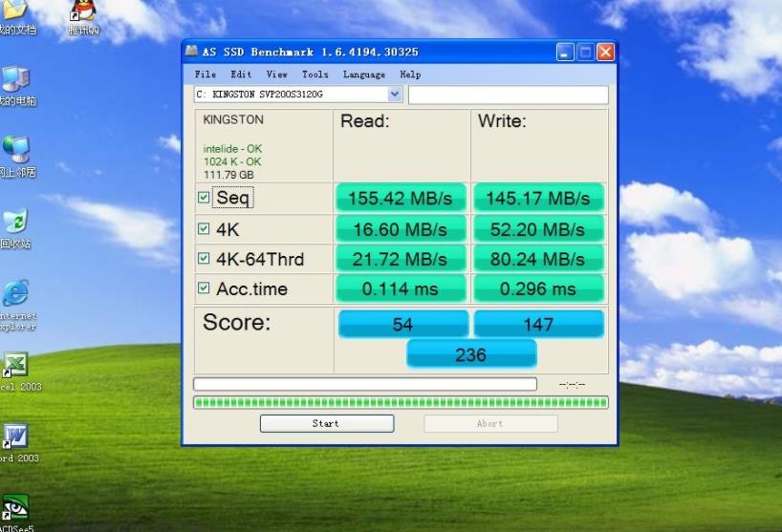This screenshot has width=782, height=532.
Task: Click the green benchmark progress bar
Action: pos(401,403)
